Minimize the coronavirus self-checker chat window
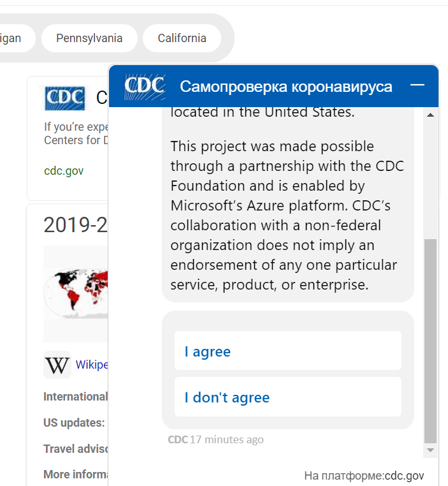This screenshot has width=448, height=486. [417, 85]
